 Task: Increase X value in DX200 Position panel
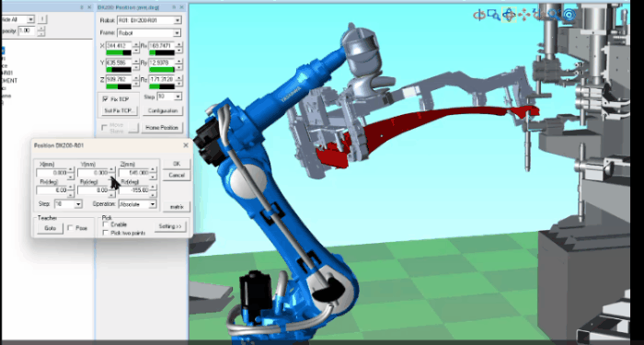click(x=136, y=44)
